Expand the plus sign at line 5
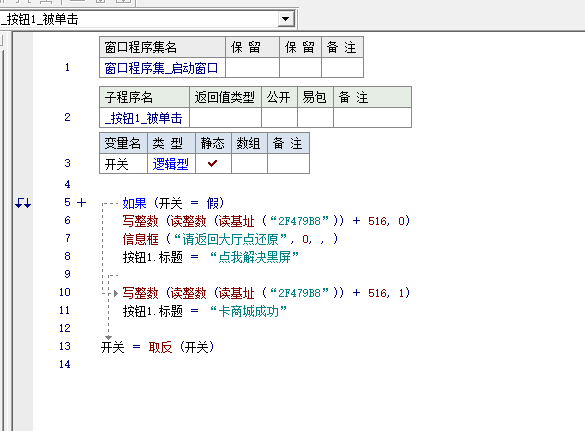 81,203
